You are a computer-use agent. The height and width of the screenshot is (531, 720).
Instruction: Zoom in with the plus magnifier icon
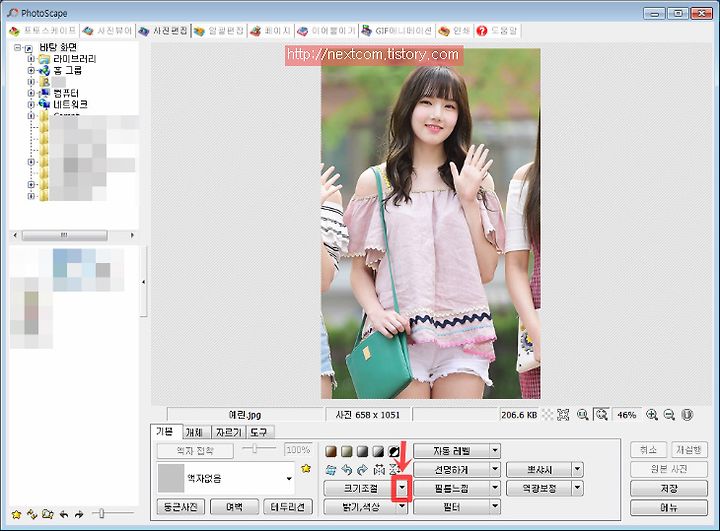tap(652, 415)
